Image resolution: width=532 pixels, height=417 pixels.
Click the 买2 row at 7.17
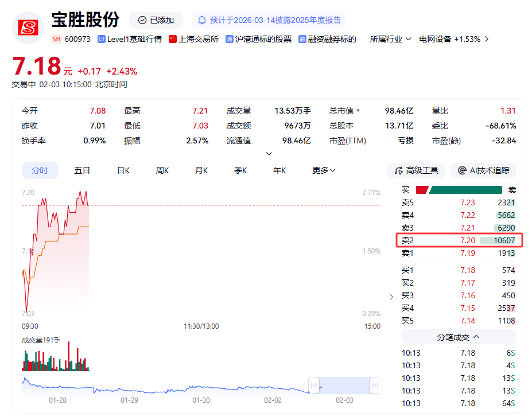(x=459, y=283)
